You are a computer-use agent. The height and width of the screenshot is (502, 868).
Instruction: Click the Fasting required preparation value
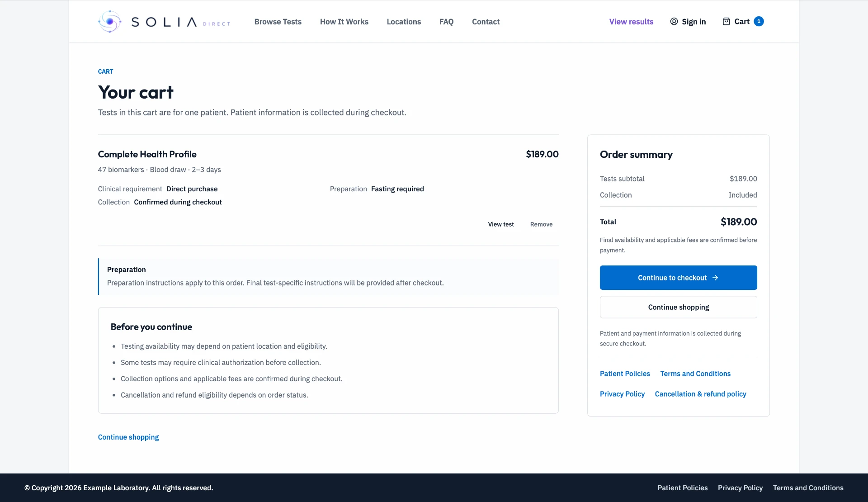[x=397, y=189]
